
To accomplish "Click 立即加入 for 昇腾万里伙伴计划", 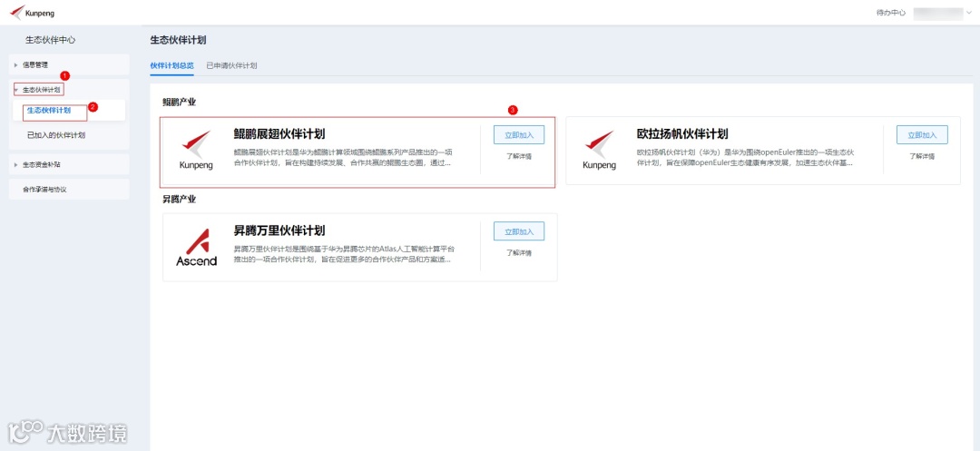I will (x=519, y=231).
